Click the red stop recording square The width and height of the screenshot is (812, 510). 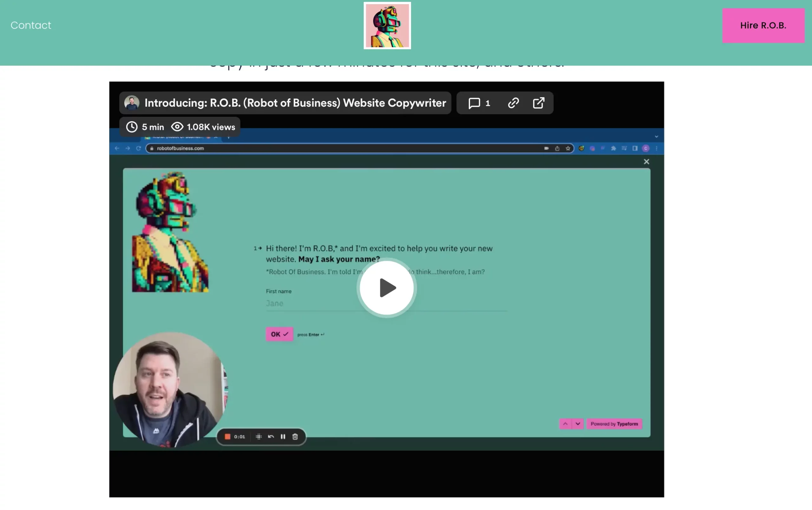227,436
